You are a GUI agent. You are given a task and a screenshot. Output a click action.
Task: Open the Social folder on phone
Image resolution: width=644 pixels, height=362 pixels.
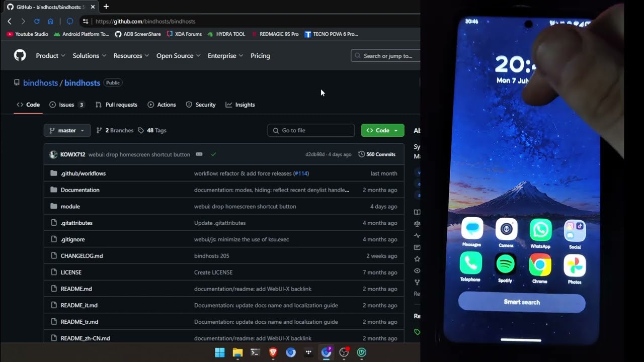click(575, 231)
